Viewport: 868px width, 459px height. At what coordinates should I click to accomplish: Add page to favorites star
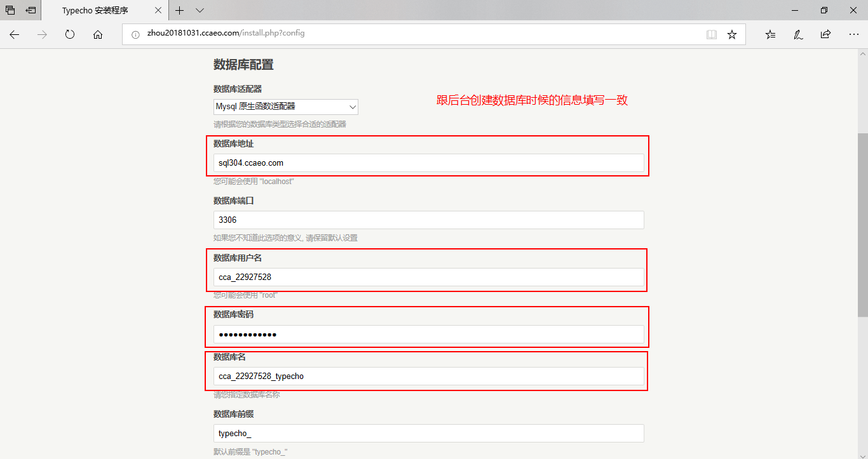[x=732, y=34]
